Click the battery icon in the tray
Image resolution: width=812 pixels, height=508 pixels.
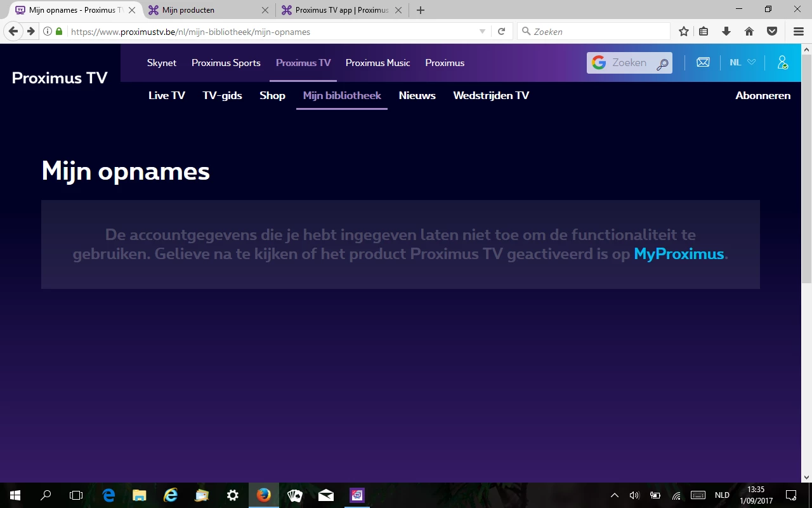pos(655,495)
